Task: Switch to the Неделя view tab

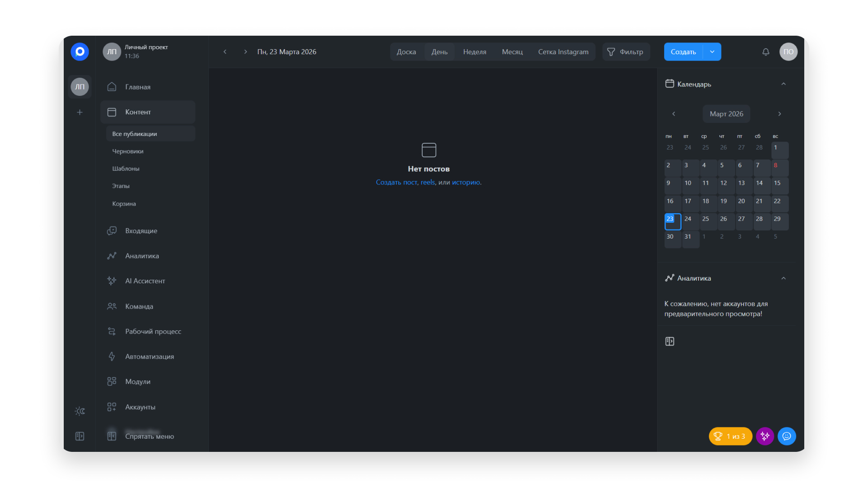Action: [x=474, y=52]
